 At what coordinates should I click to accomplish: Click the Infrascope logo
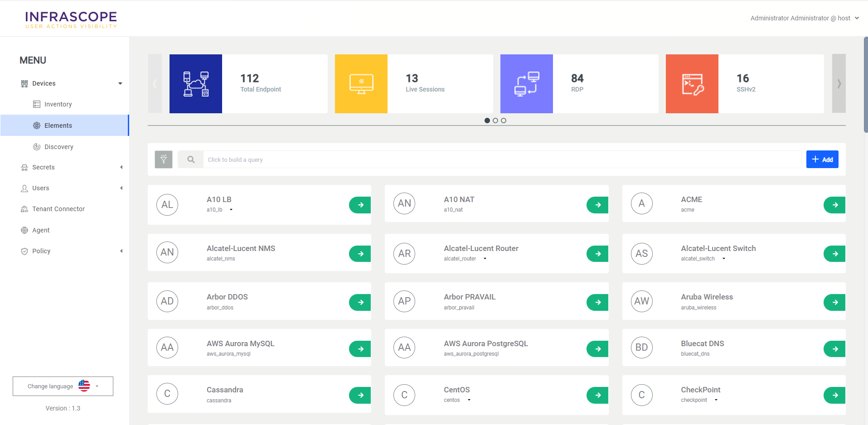click(71, 20)
